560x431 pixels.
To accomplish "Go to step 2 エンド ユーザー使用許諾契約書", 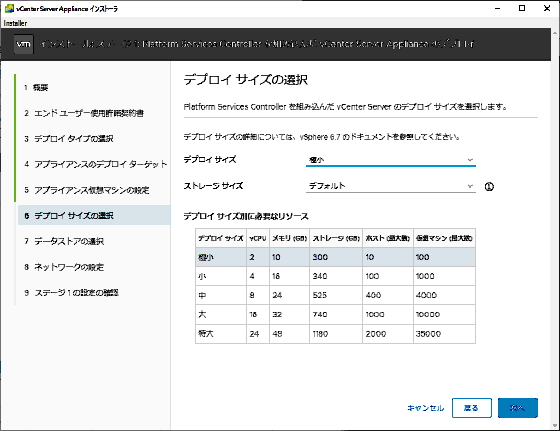I will coord(84,113).
